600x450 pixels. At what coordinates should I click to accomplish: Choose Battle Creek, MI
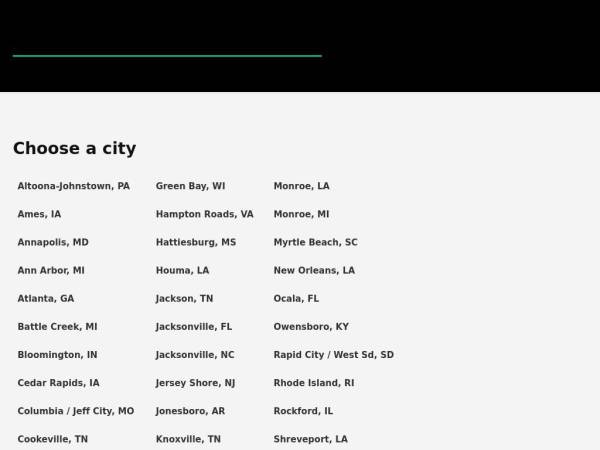pyautogui.click(x=57, y=327)
